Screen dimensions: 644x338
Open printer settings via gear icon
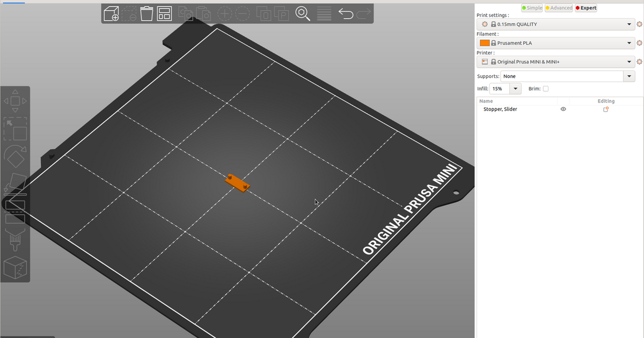pyautogui.click(x=639, y=61)
